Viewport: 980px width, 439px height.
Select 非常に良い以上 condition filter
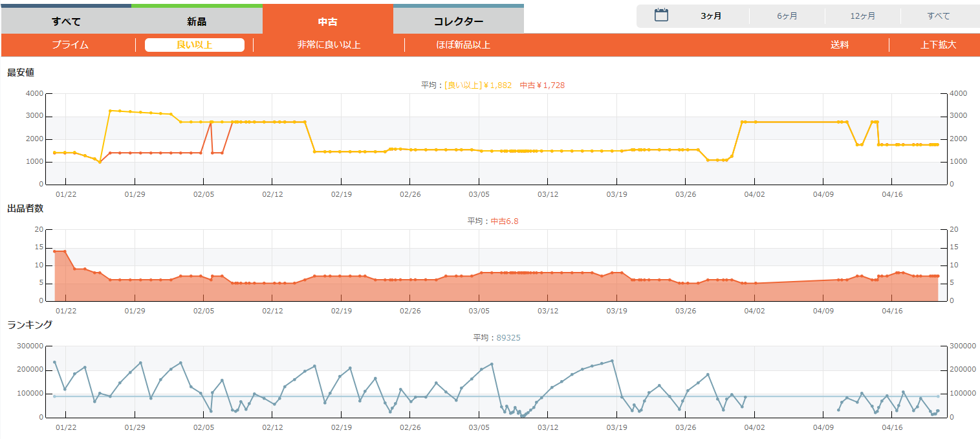tap(329, 45)
